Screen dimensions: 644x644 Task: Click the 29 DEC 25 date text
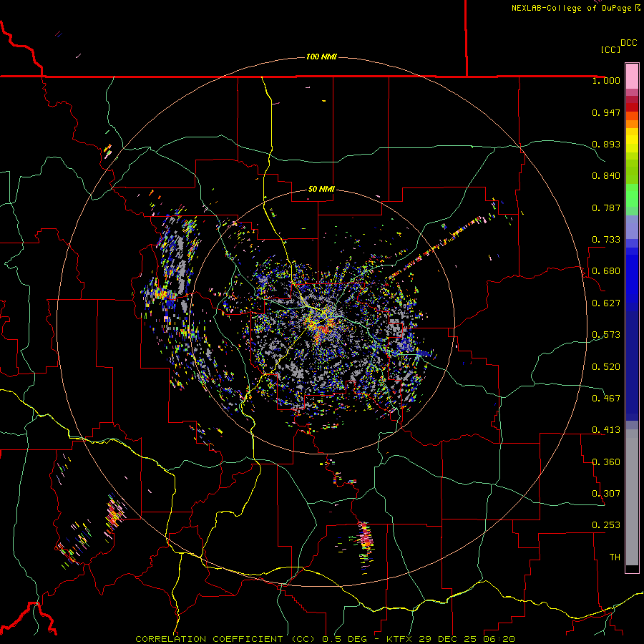click(447, 639)
